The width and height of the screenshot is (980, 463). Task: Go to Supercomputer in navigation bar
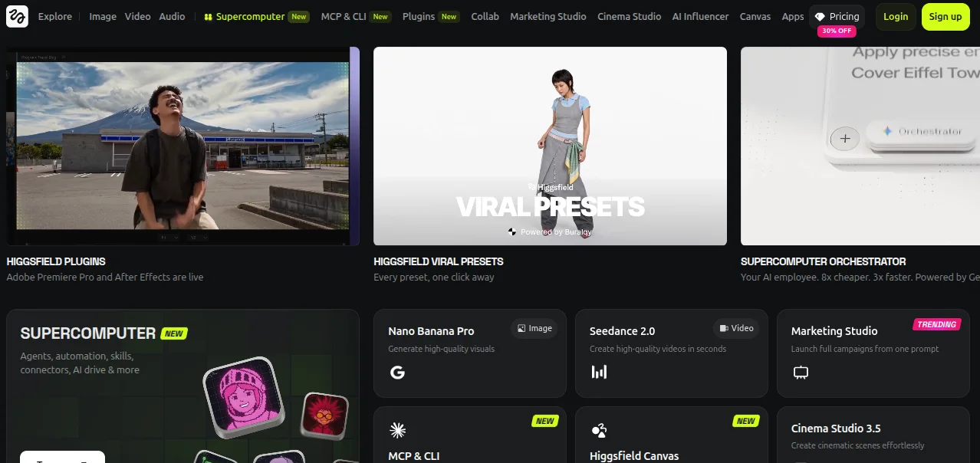[x=257, y=16]
